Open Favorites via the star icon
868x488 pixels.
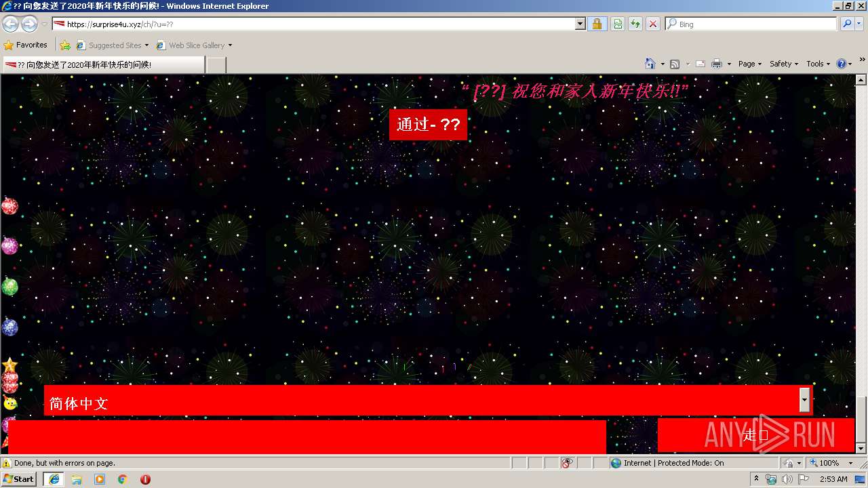pos(9,45)
